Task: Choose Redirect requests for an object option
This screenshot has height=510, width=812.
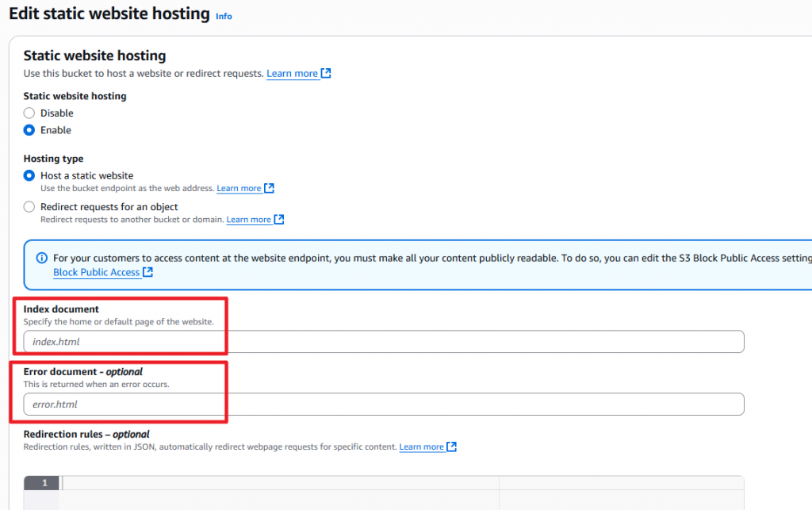Action: click(29, 207)
